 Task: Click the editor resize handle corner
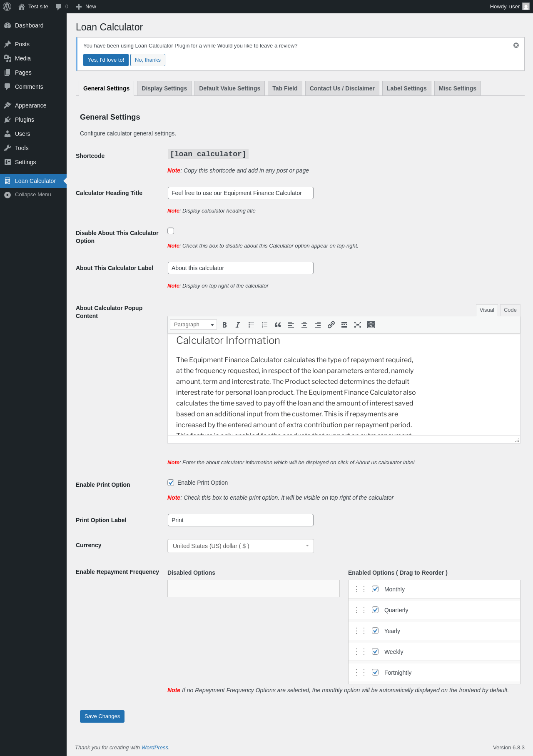pyautogui.click(x=517, y=440)
